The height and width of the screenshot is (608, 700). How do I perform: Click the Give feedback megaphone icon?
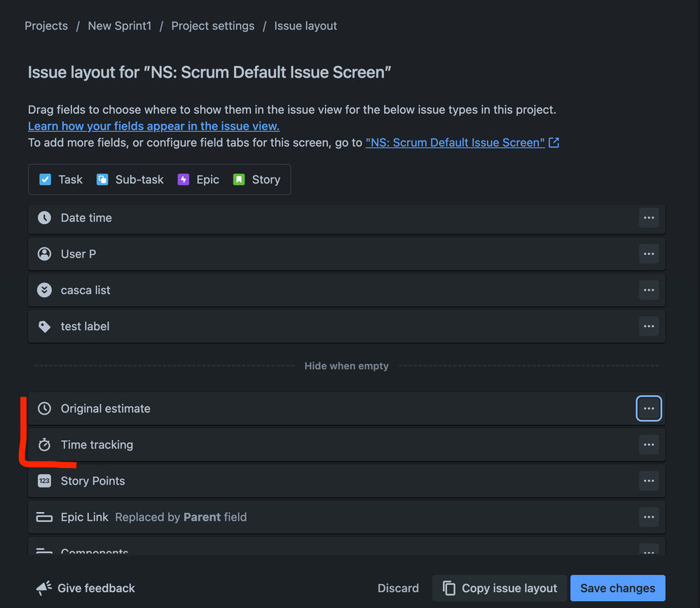[43, 588]
